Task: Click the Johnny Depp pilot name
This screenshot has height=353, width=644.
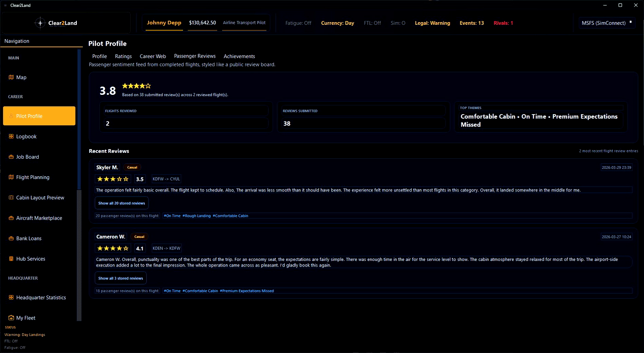Action: (x=164, y=23)
